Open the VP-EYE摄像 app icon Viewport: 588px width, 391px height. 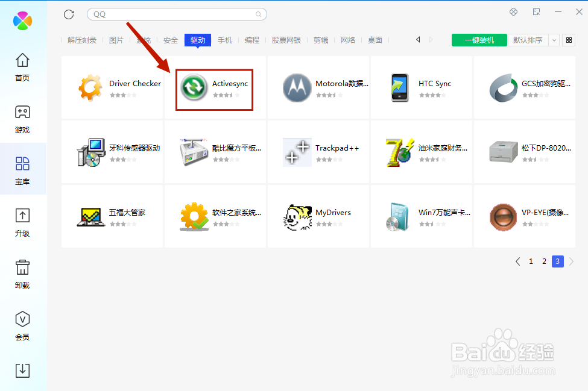[503, 217]
